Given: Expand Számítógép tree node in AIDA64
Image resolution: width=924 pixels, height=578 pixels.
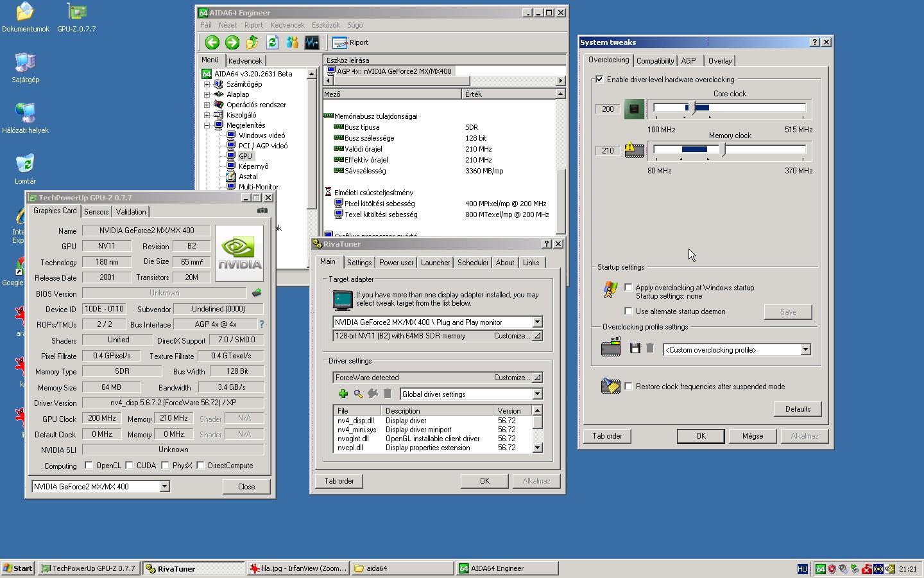Looking at the screenshot, I should pyautogui.click(x=207, y=84).
